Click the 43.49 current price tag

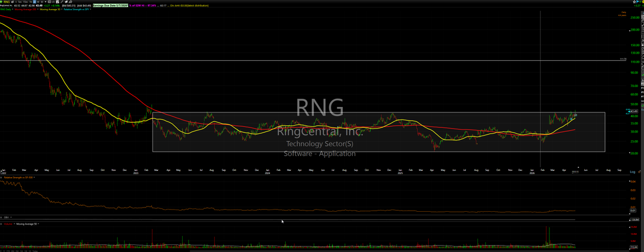click(634, 111)
